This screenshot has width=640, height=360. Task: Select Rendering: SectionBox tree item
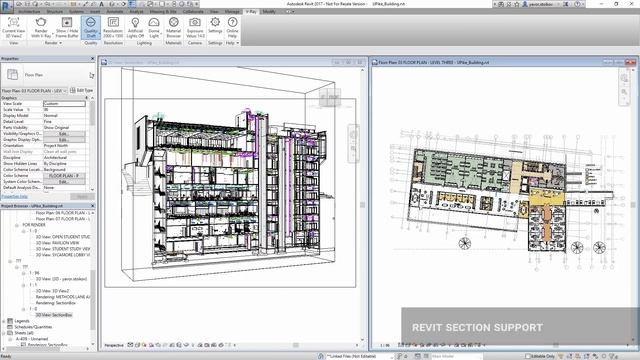[56, 303]
